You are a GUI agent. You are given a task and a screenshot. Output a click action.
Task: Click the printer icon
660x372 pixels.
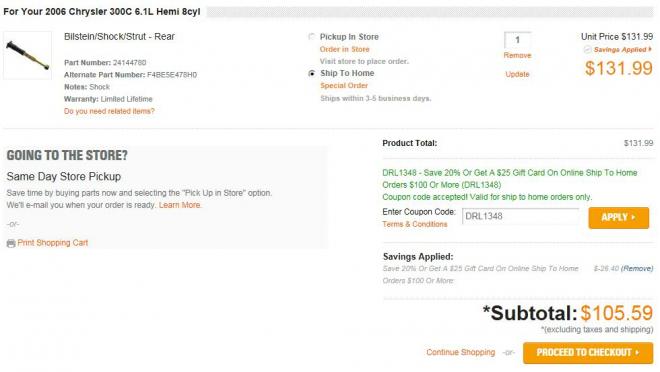(x=11, y=243)
